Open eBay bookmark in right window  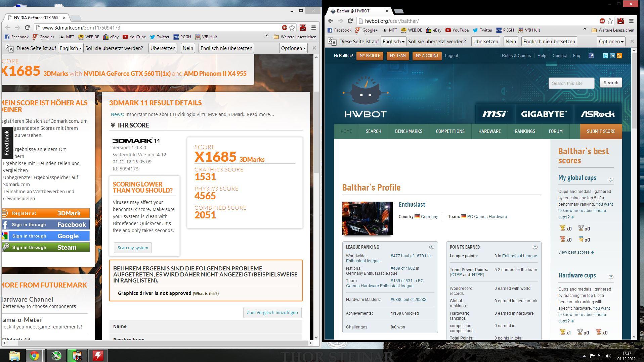point(434,30)
